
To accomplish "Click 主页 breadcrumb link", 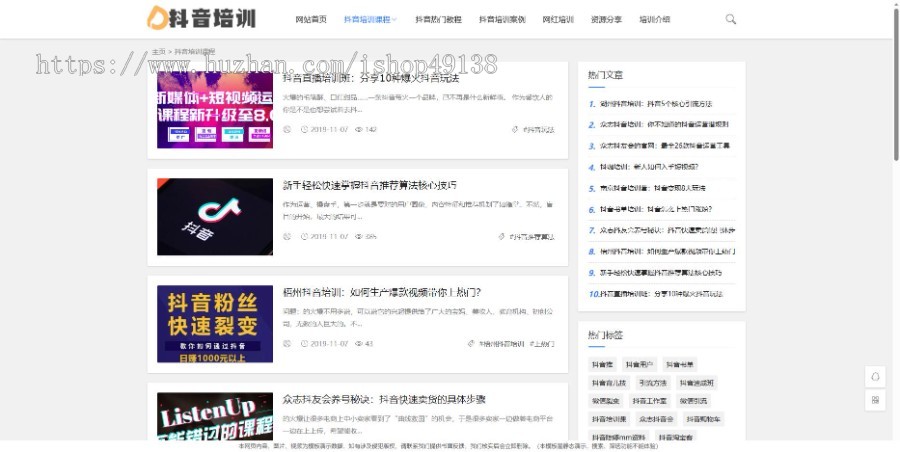I will click(158, 52).
